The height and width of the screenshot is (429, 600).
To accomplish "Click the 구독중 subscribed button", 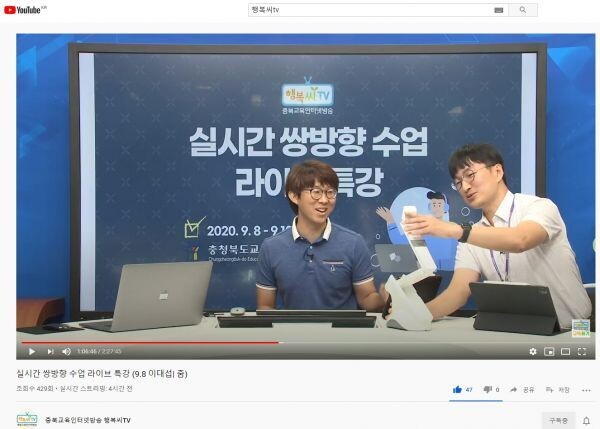I will coord(556,420).
